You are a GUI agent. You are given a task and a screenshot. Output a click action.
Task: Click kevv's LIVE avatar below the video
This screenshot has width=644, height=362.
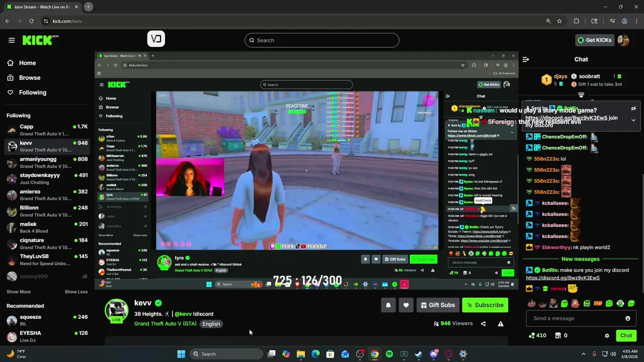tap(116, 311)
